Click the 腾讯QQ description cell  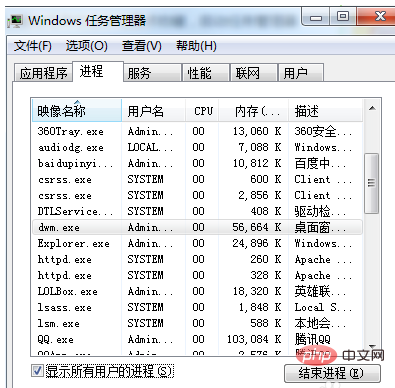[x=312, y=339]
